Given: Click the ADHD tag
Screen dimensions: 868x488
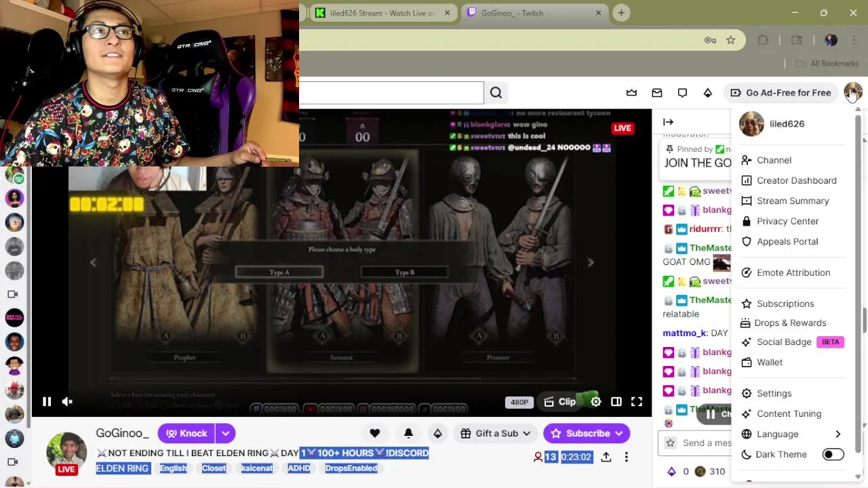Looking at the screenshot, I should tap(298, 468).
